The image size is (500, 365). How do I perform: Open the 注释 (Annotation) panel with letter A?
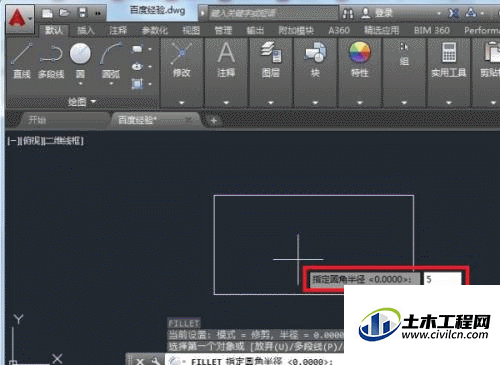(x=226, y=60)
